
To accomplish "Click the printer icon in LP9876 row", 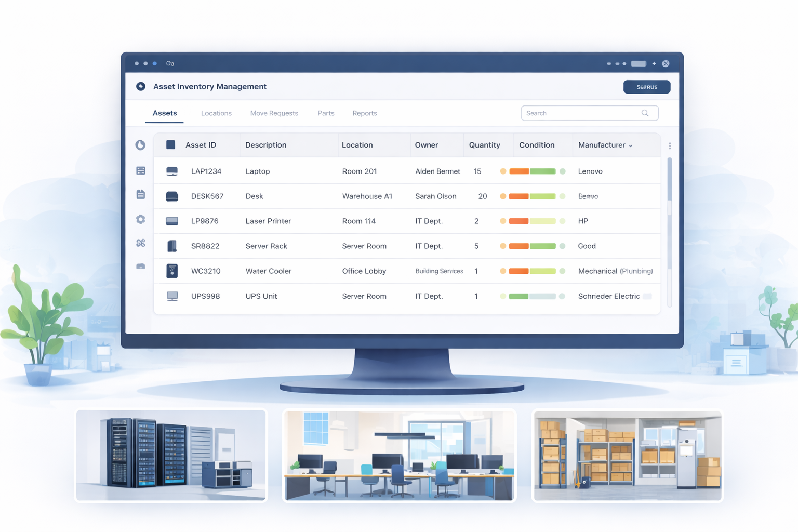I will point(172,221).
